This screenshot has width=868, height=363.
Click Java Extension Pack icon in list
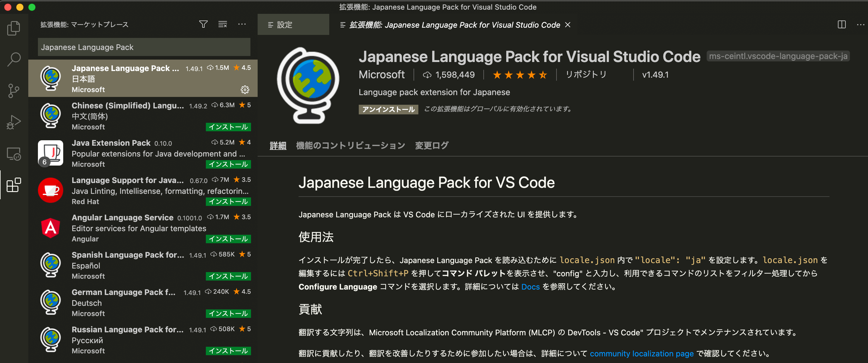51,153
